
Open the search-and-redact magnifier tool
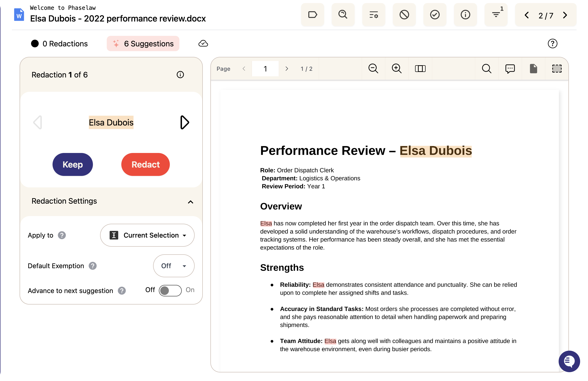click(x=343, y=15)
